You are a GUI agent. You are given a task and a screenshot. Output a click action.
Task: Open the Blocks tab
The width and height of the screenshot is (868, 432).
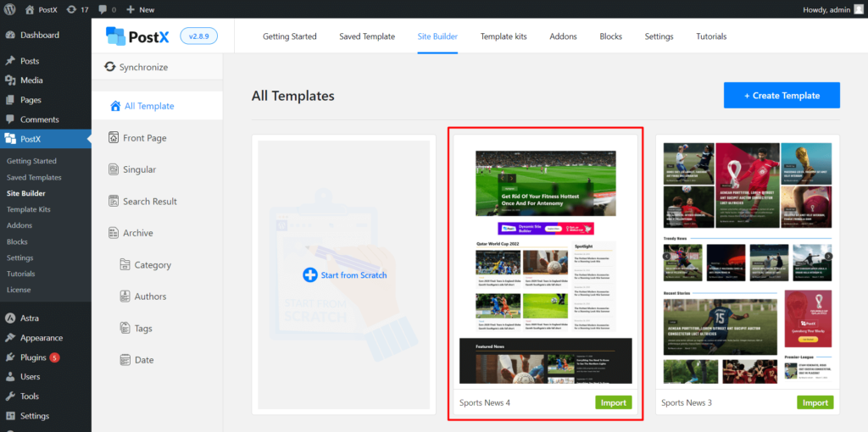pyautogui.click(x=610, y=36)
